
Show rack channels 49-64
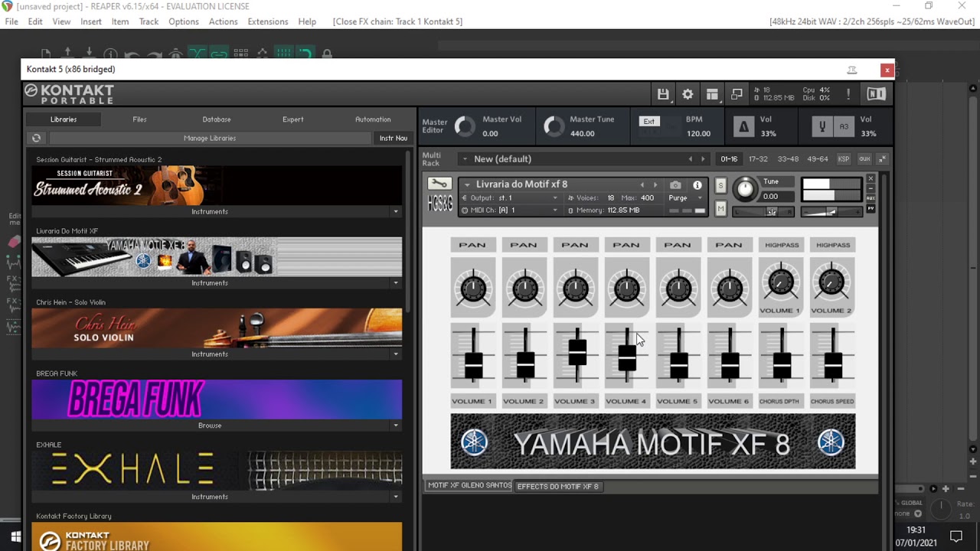point(818,159)
